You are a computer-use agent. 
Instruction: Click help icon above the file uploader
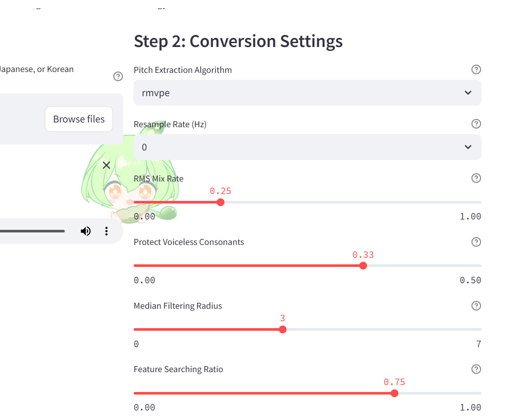pos(118,76)
